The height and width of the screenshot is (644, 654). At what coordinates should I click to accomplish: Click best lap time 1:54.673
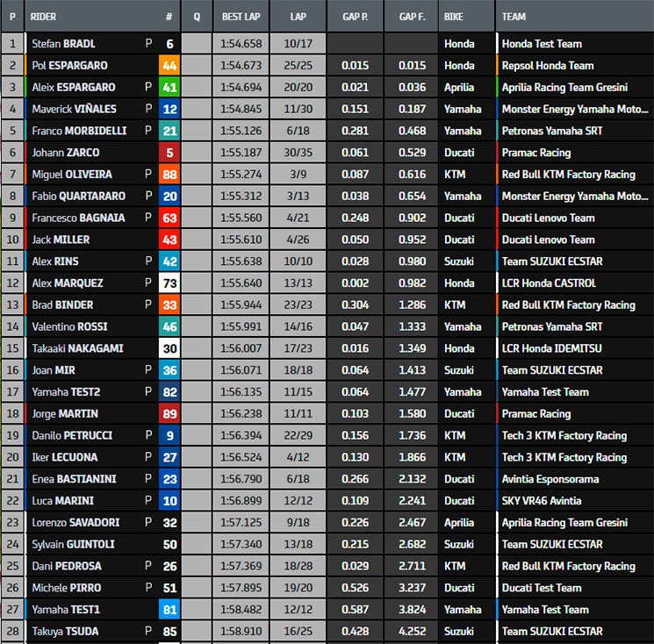241,66
